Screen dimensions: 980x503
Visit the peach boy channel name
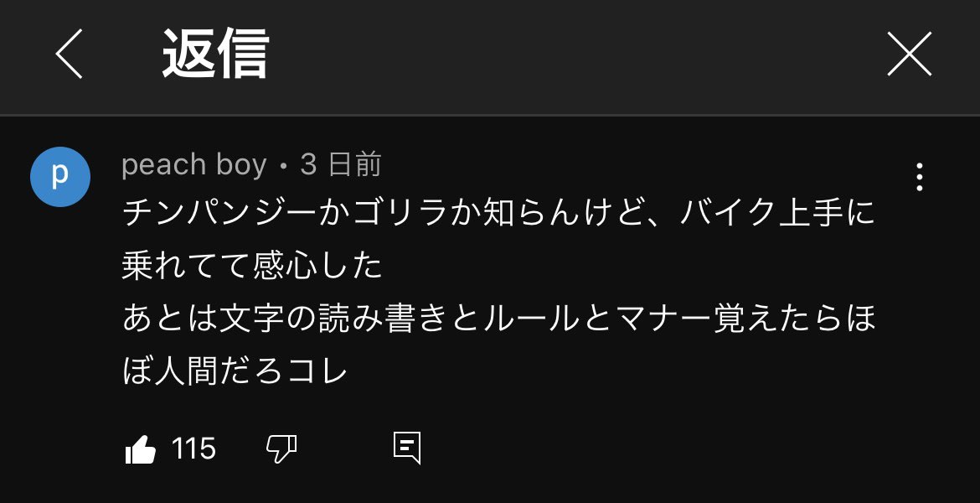pyautogui.click(x=194, y=164)
